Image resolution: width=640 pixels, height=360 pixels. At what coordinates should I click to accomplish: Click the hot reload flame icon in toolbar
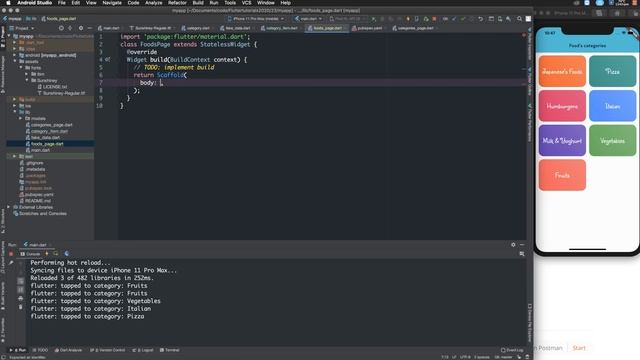(x=408, y=19)
